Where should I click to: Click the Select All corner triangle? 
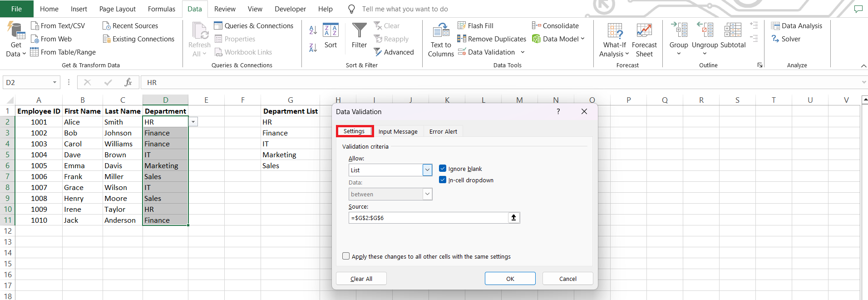(x=9, y=100)
